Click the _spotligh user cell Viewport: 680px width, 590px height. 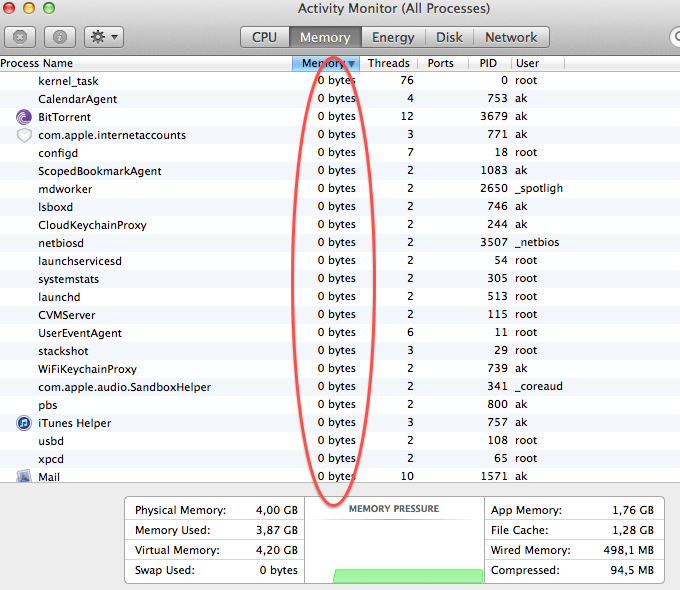tap(539, 188)
